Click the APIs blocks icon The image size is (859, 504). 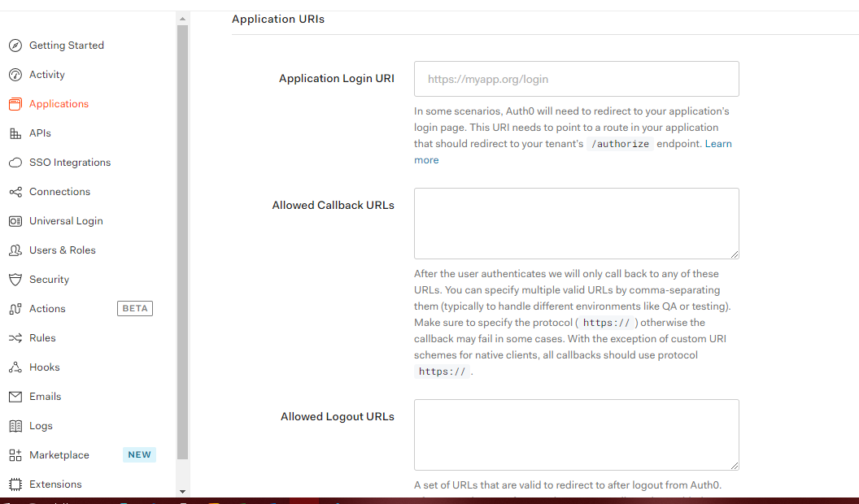(x=15, y=133)
